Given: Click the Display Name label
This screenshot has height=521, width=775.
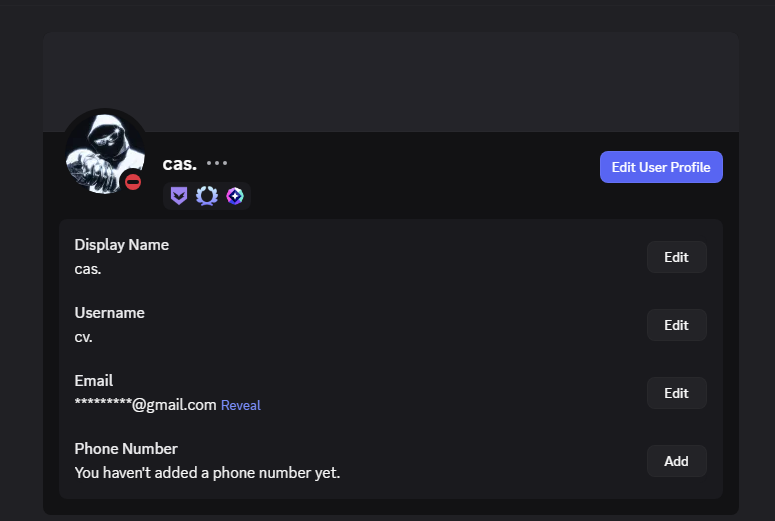Looking at the screenshot, I should pyautogui.click(x=122, y=245).
